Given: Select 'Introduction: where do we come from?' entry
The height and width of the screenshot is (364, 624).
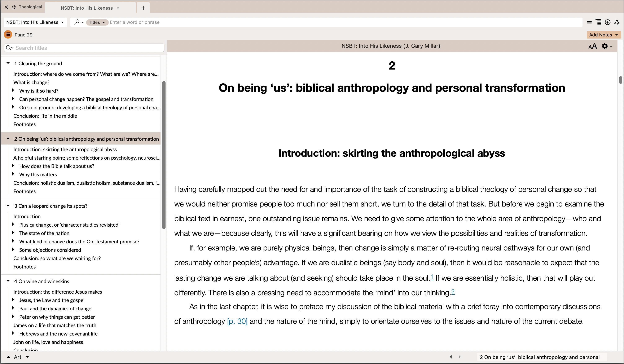Looking at the screenshot, I should [x=86, y=74].
